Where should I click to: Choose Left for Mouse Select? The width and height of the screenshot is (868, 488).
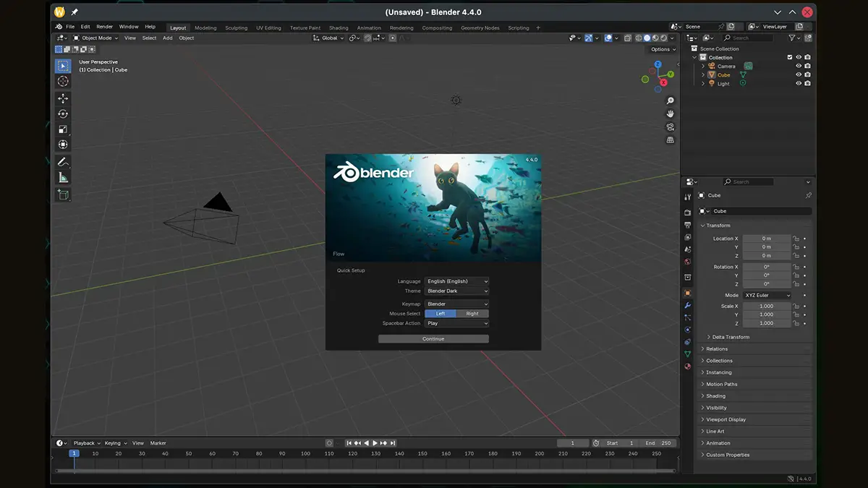[x=441, y=314]
